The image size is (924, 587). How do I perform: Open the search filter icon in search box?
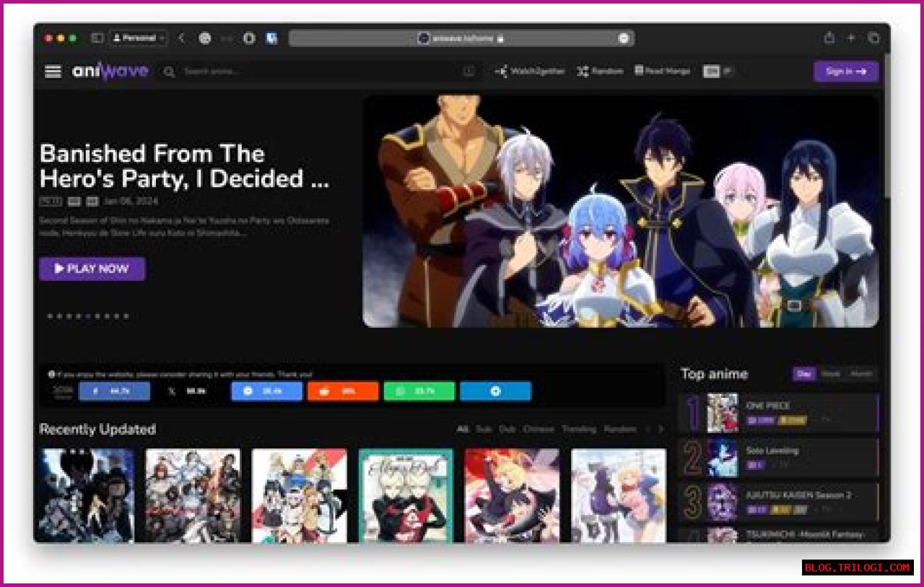(x=469, y=71)
